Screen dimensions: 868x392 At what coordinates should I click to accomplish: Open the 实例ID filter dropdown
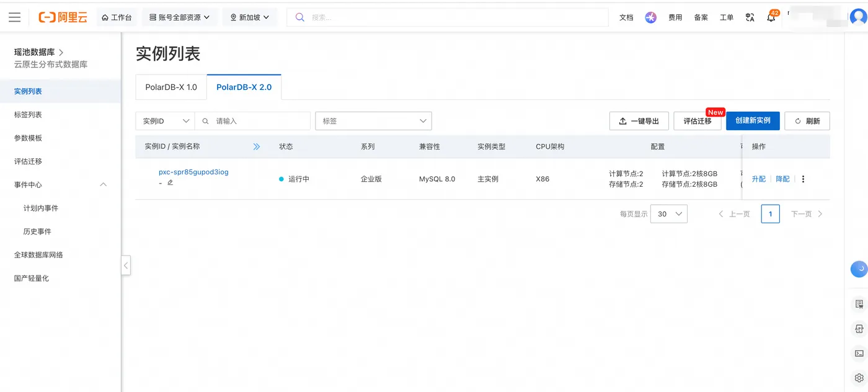point(166,121)
